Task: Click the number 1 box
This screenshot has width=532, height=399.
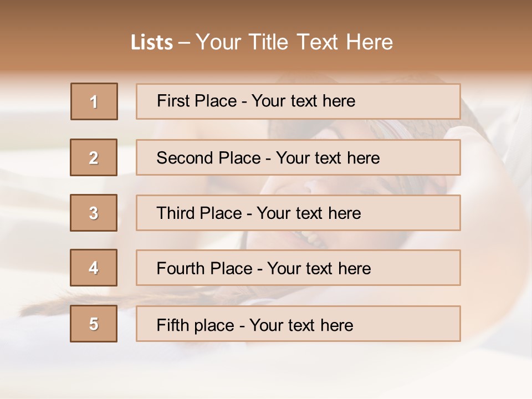Action: [x=94, y=101]
